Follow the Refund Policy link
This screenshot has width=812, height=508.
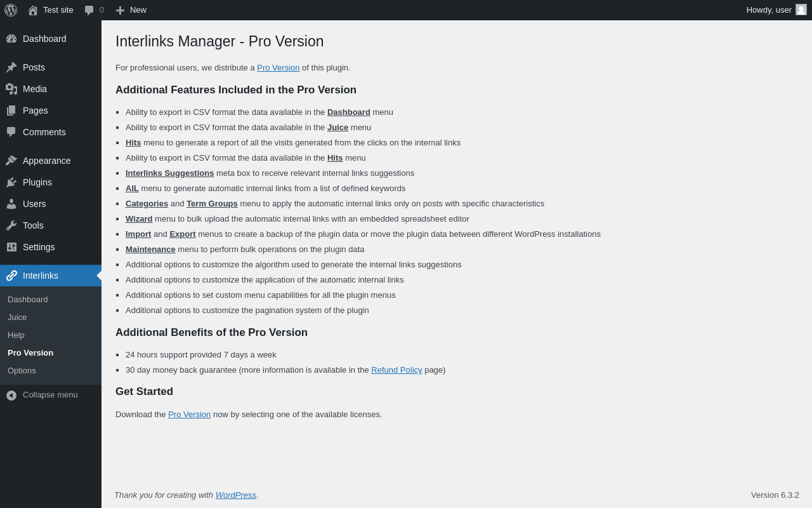tap(396, 370)
